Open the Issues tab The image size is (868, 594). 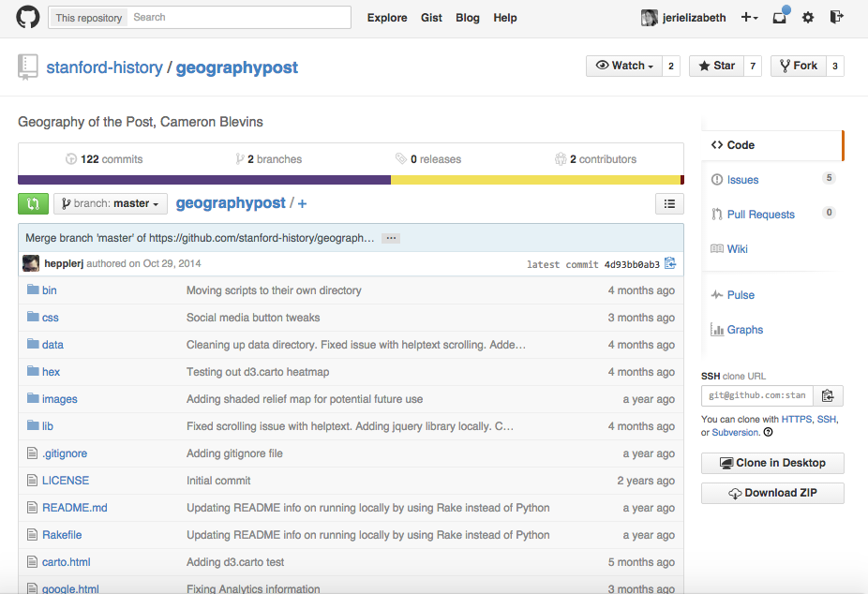[x=742, y=180]
